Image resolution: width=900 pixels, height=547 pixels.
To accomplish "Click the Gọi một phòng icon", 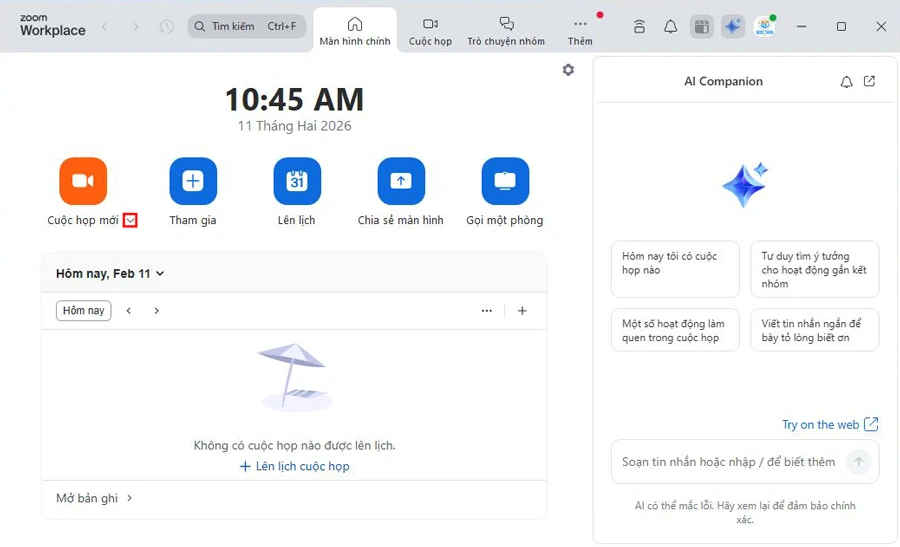I will tap(505, 181).
